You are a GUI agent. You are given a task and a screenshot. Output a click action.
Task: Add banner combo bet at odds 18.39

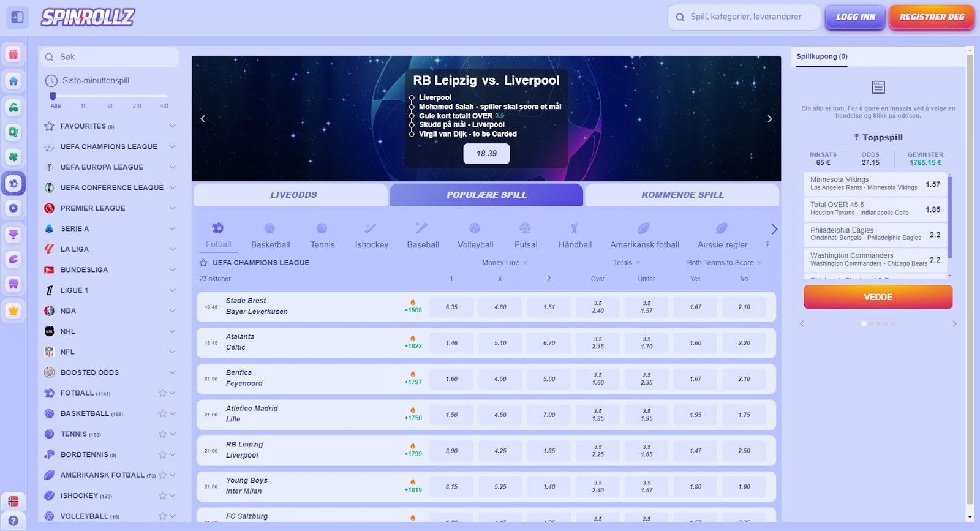point(486,154)
